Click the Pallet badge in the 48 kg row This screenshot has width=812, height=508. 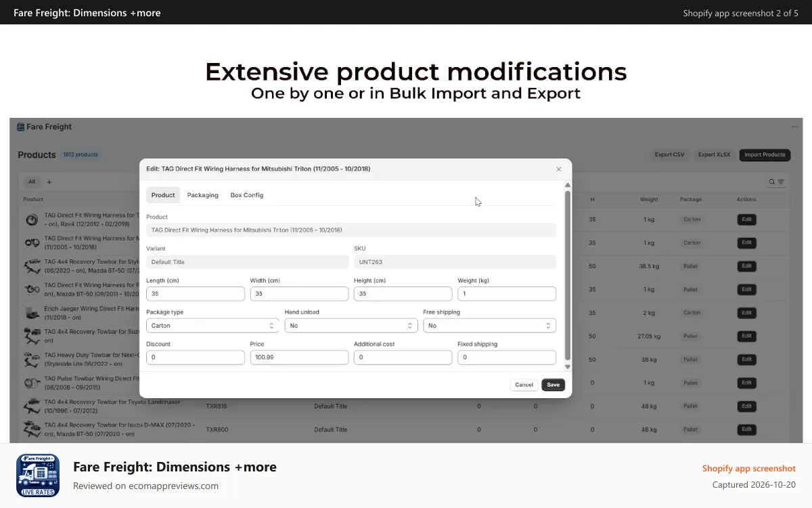690,406
